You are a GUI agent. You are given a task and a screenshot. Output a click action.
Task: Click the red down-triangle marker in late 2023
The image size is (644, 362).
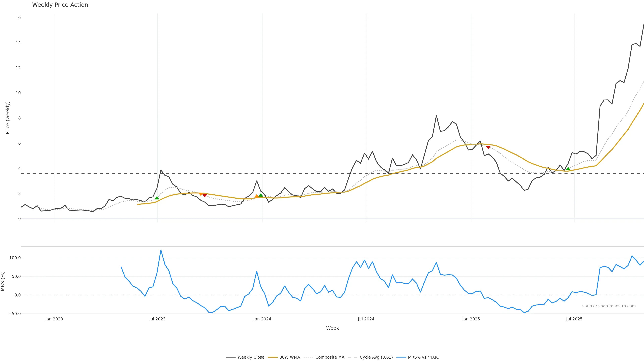pyautogui.click(x=205, y=195)
